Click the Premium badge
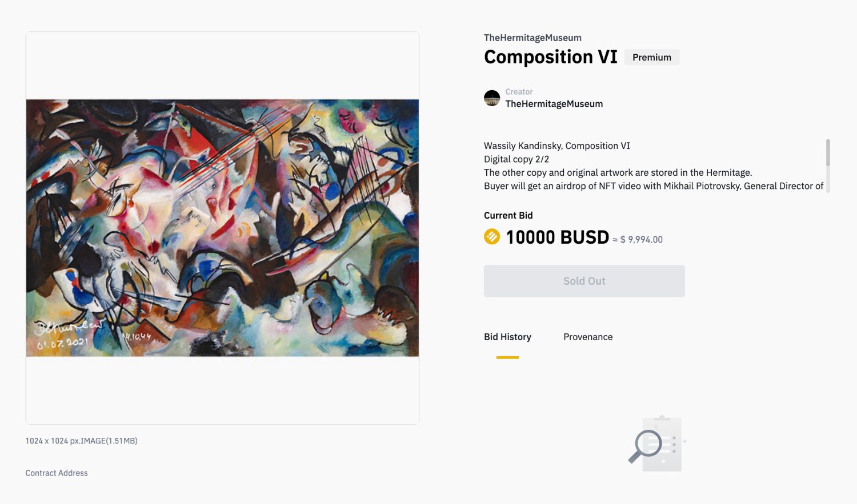The image size is (857, 504). [x=652, y=57]
